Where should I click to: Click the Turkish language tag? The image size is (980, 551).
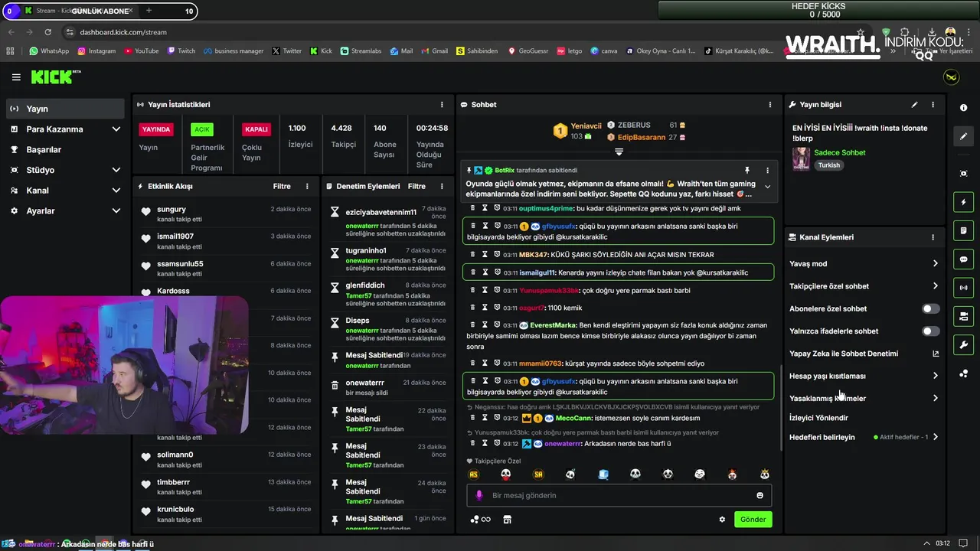(828, 165)
